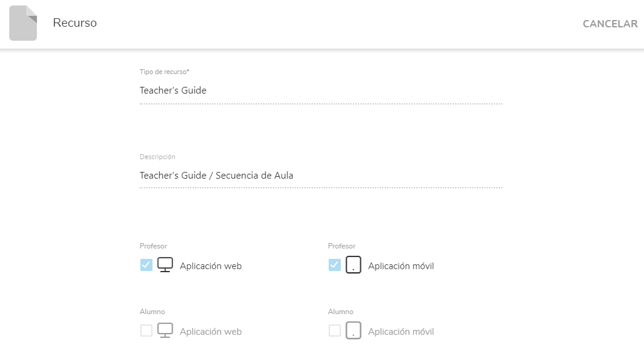644x353 pixels.
Task: Click the "Tipo de recurso*" field label
Action: tap(165, 72)
